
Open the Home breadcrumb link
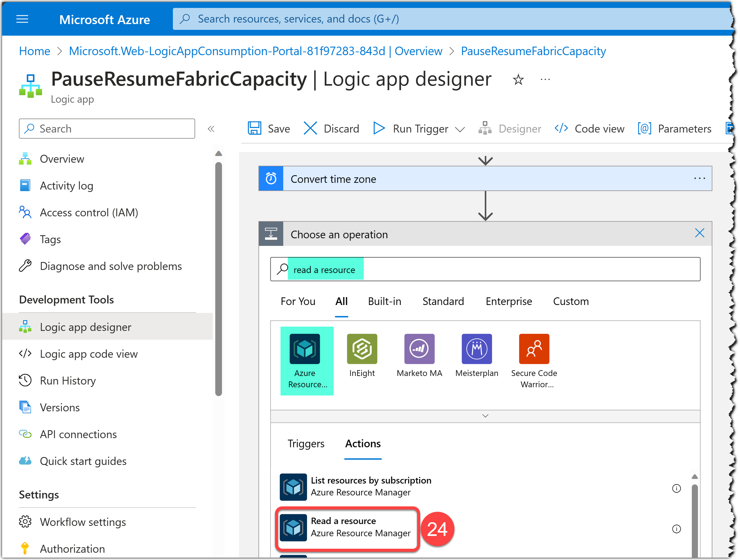tap(34, 51)
